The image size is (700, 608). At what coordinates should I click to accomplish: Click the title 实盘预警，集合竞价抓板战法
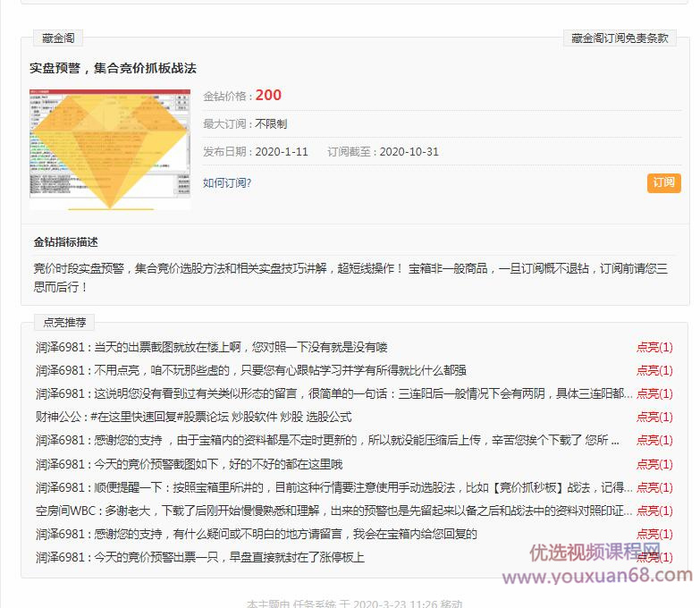click(x=113, y=68)
